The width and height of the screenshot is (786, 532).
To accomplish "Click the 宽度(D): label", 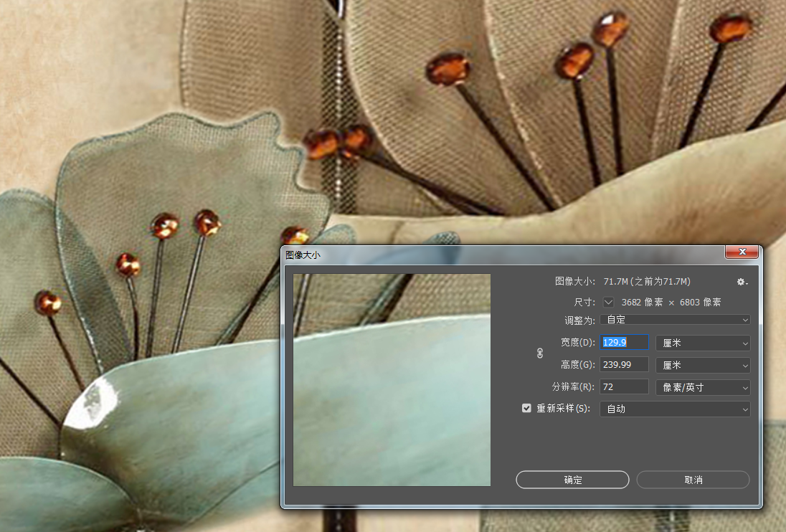I will 577,342.
